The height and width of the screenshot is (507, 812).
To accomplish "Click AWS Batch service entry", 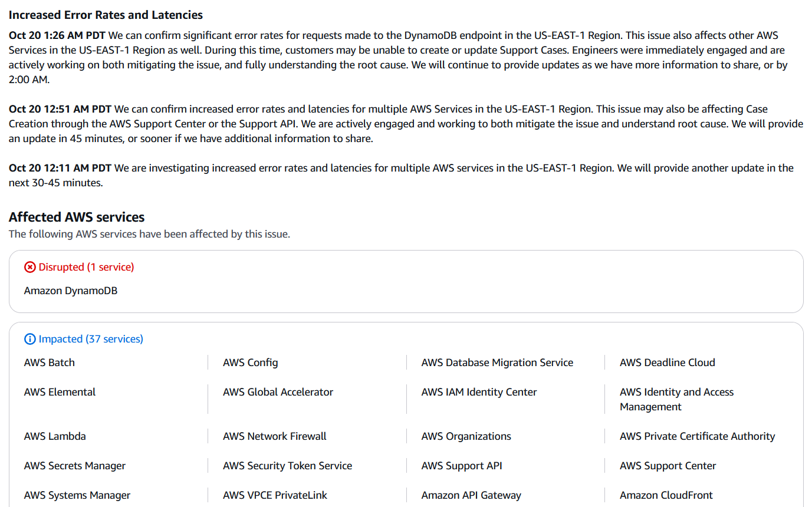I will tap(50, 363).
